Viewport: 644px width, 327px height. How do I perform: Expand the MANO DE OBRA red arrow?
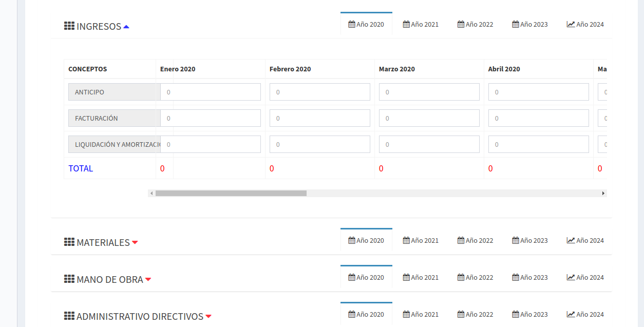click(148, 280)
